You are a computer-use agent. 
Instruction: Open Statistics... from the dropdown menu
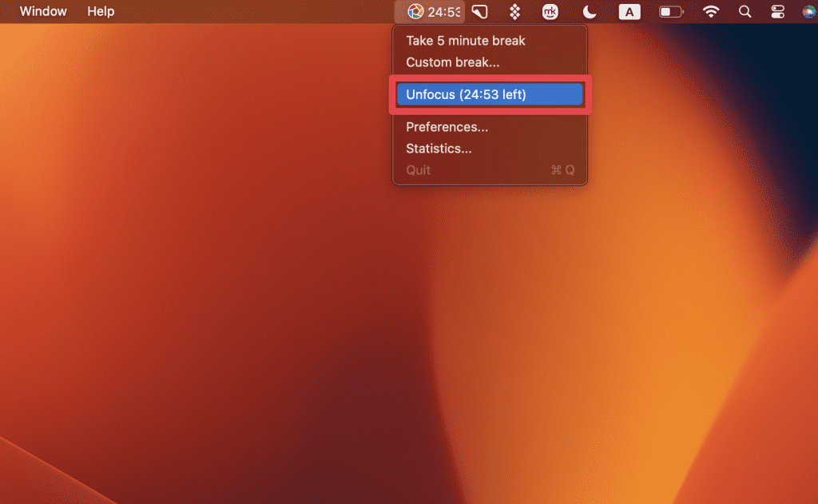439,149
